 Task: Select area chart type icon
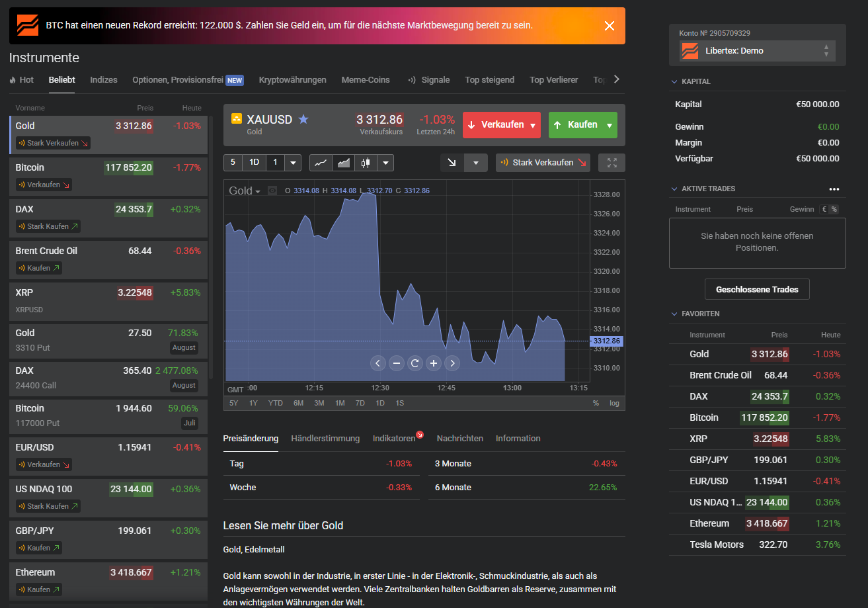click(x=343, y=163)
